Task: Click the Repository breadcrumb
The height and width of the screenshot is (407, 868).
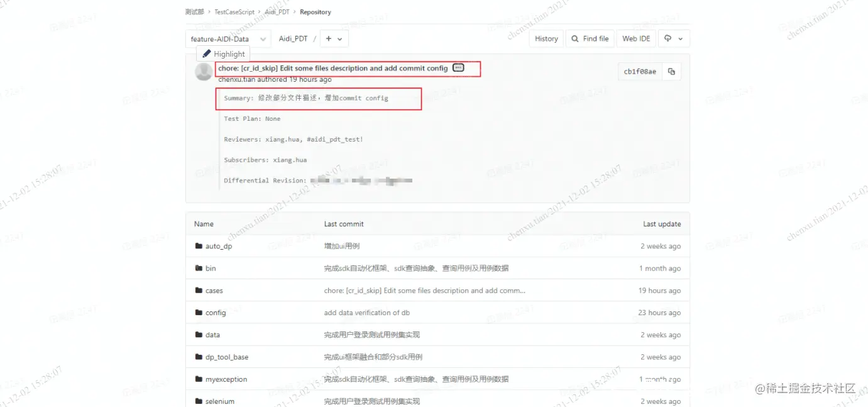Action: [x=316, y=12]
